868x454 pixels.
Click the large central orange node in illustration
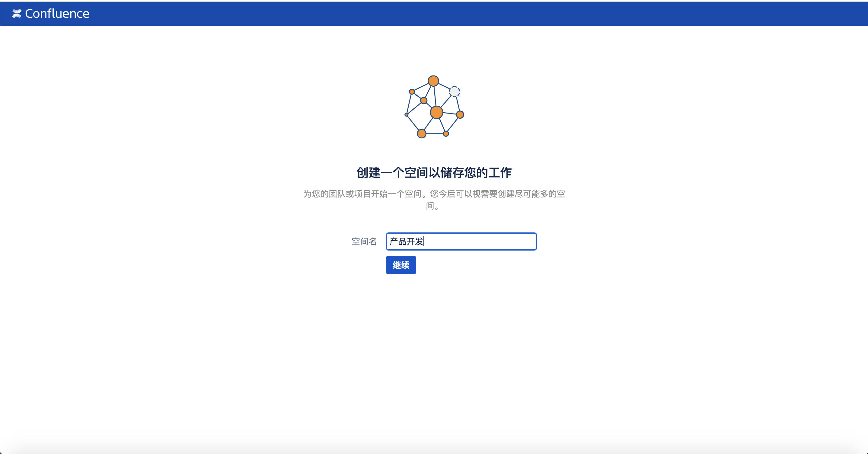point(436,112)
